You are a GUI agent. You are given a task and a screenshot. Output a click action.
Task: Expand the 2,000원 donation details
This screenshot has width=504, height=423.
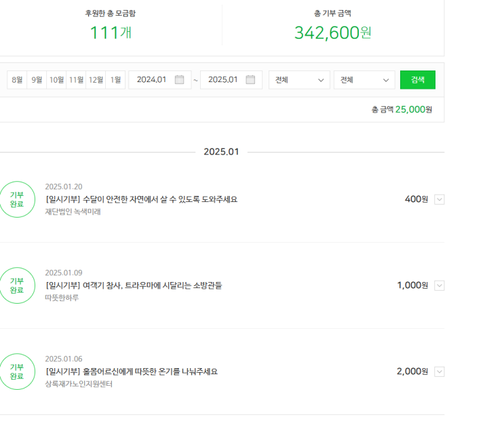(x=439, y=371)
